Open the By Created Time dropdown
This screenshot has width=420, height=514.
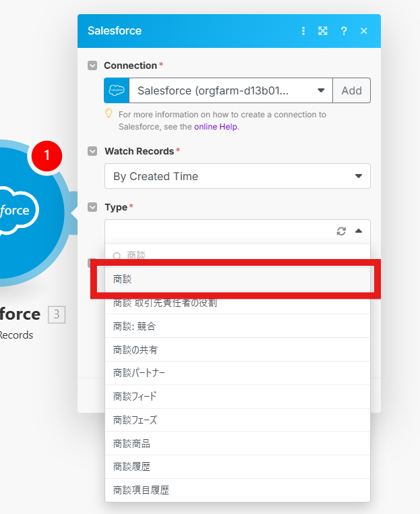(237, 176)
